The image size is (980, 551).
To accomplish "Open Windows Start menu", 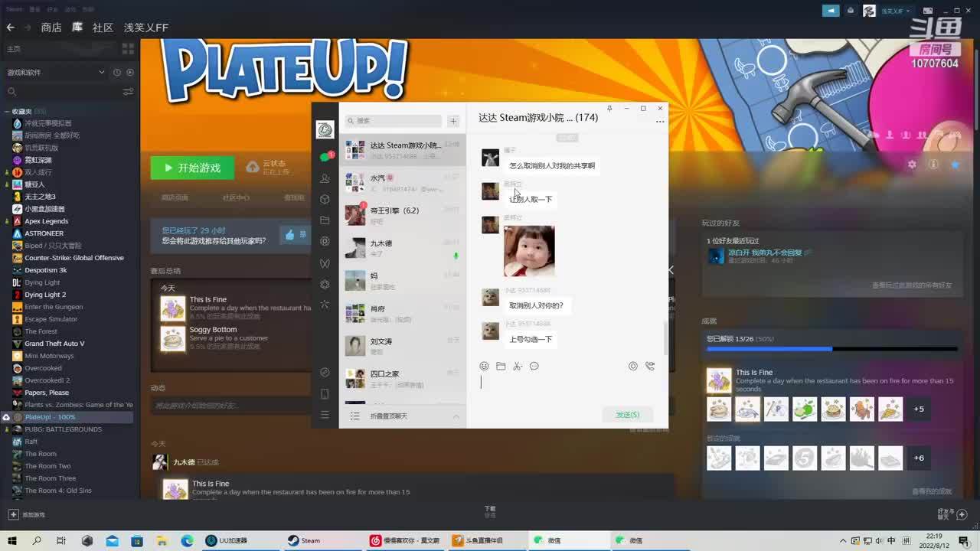I will click(x=12, y=540).
